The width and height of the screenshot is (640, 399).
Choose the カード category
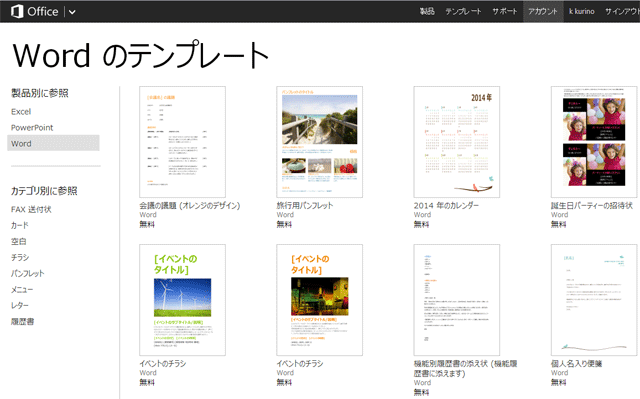(x=20, y=225)
